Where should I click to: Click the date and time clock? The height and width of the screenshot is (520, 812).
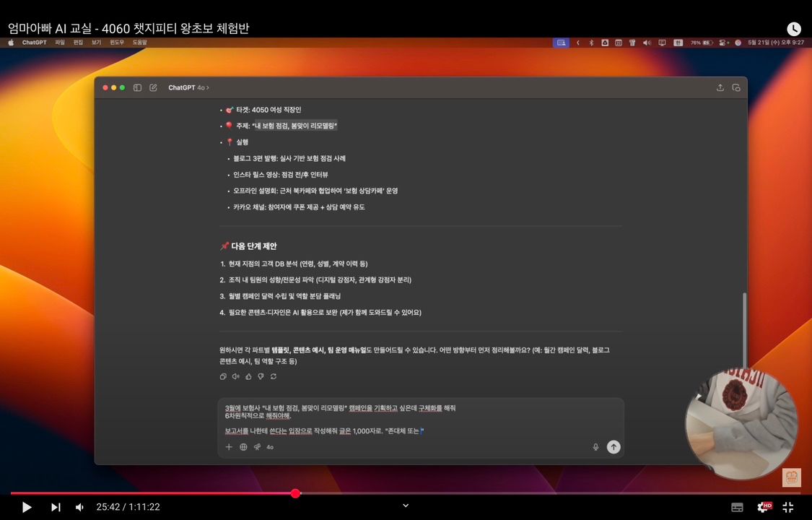click(776, 43)
